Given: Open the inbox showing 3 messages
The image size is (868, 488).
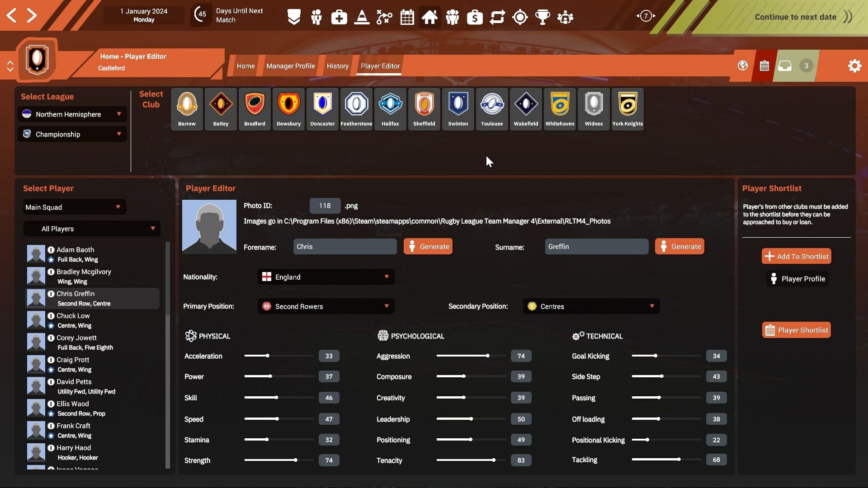Looking at the screenshot, I should coord(785,66).
